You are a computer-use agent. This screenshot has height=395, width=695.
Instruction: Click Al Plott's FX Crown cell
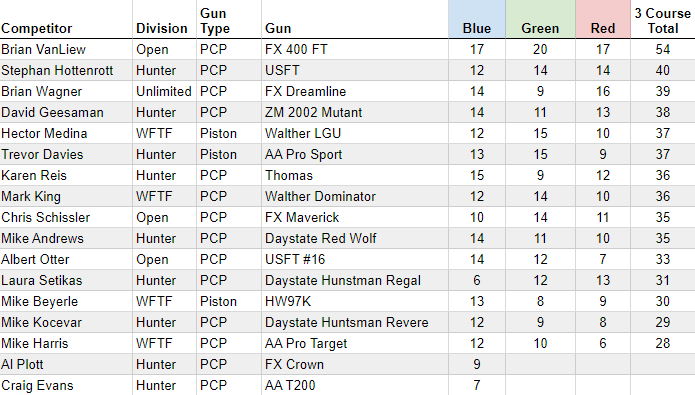(x=355, y=364)
